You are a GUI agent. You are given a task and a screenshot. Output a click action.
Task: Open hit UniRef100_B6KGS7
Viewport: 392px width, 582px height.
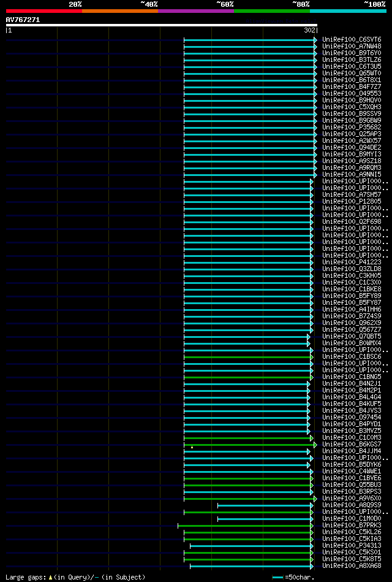point(352,445)
